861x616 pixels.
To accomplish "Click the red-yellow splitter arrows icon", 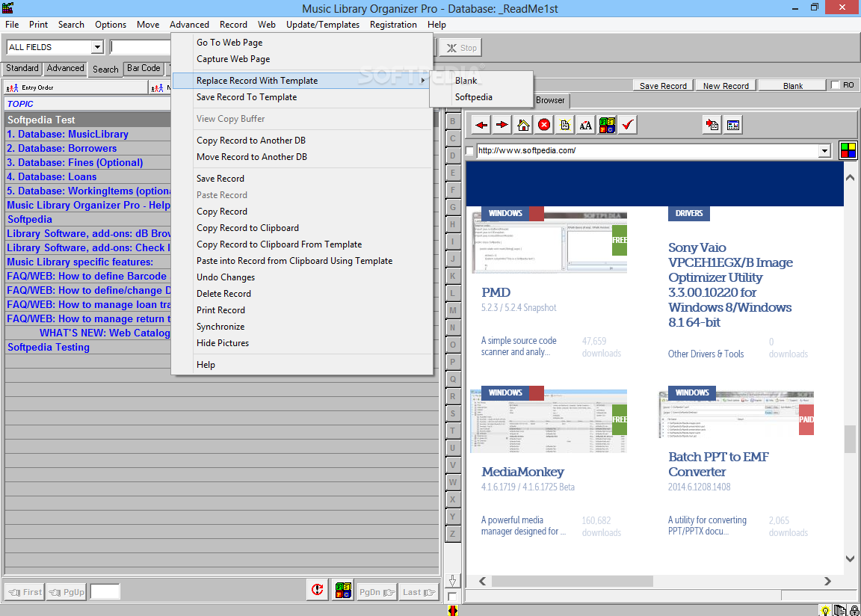I will click(452, 610).
